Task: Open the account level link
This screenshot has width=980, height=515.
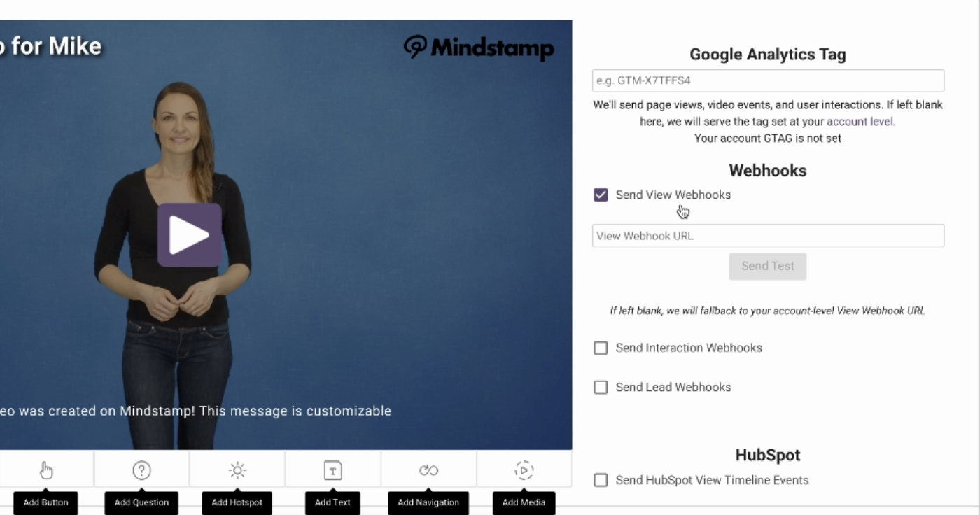Action: click(x=861, y=121)
